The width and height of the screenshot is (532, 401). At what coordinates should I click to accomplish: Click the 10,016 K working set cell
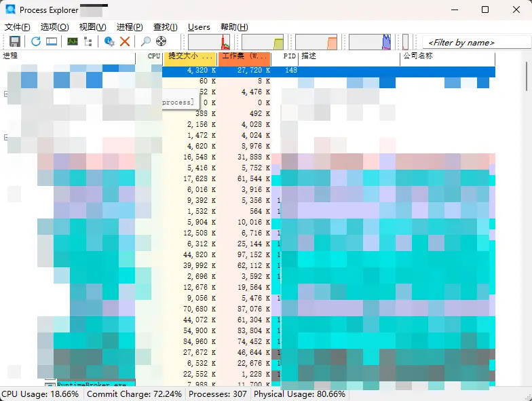(254, 223)
